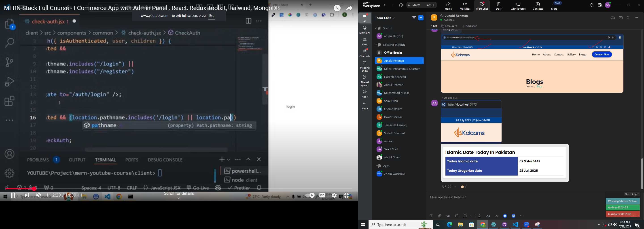Open YouTube player settings gear
The image size is (644, 229).
334,195
